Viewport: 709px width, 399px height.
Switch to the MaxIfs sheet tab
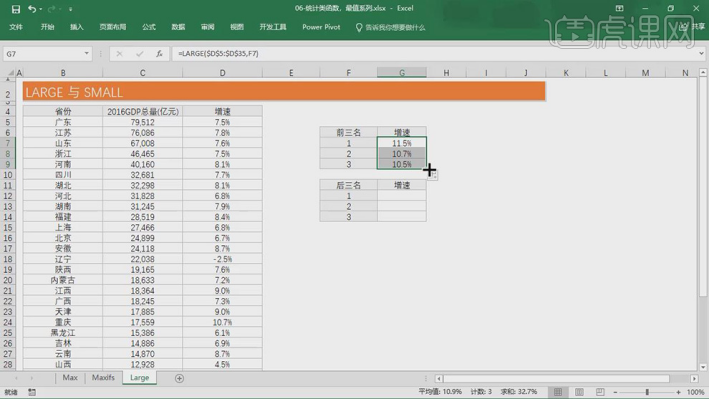103,378
